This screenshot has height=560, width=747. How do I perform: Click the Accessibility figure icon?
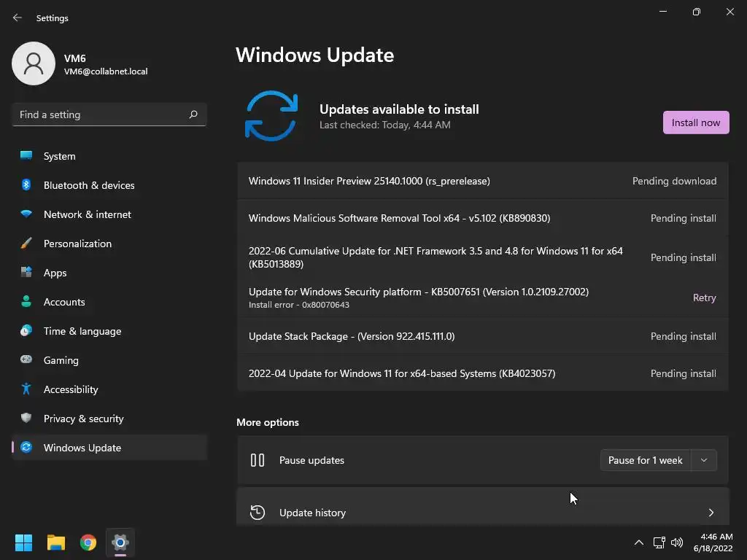coord(26,389)
